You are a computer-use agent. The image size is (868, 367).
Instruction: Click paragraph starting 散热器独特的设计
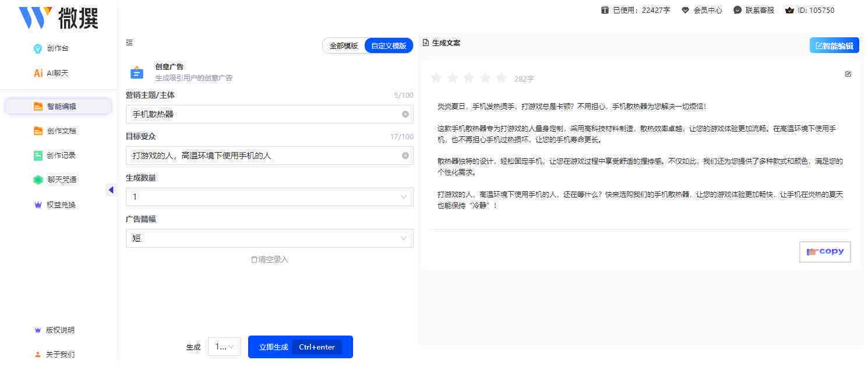(640, 167)
